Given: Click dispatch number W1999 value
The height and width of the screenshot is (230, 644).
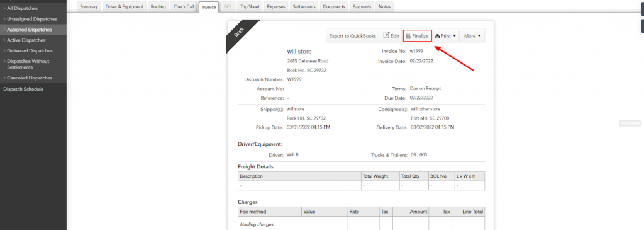Looking at the screenshot, I should point(294,79).
